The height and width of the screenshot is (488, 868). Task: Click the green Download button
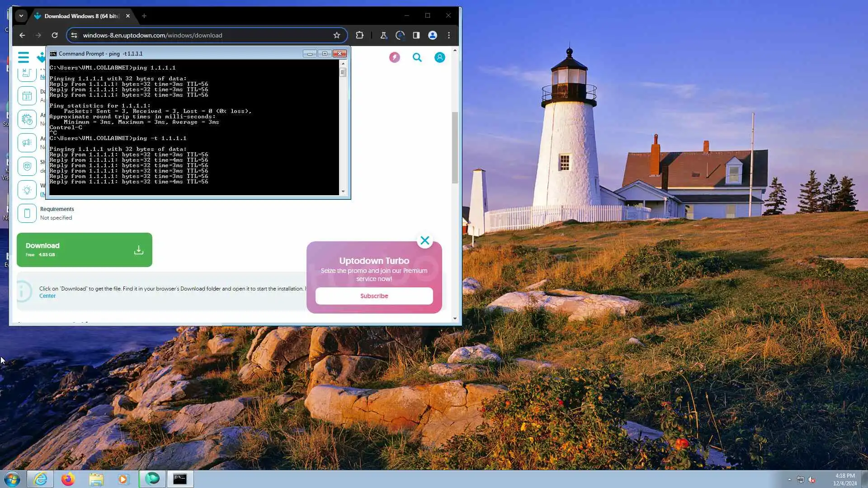tap(84, 249)
